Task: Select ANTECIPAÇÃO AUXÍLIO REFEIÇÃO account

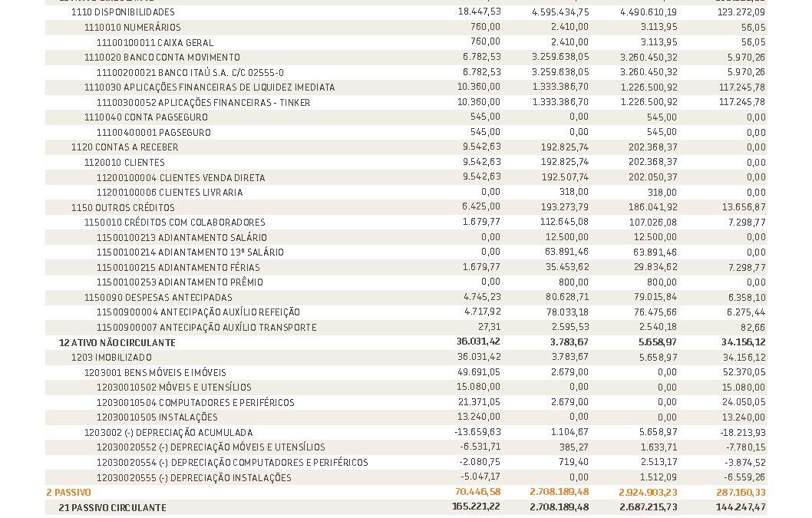Action: pyautogui.click(x=198, y=312)
